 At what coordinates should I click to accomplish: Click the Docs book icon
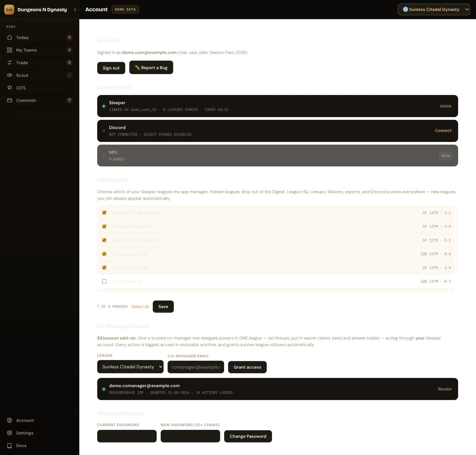(x=10, y=445)
